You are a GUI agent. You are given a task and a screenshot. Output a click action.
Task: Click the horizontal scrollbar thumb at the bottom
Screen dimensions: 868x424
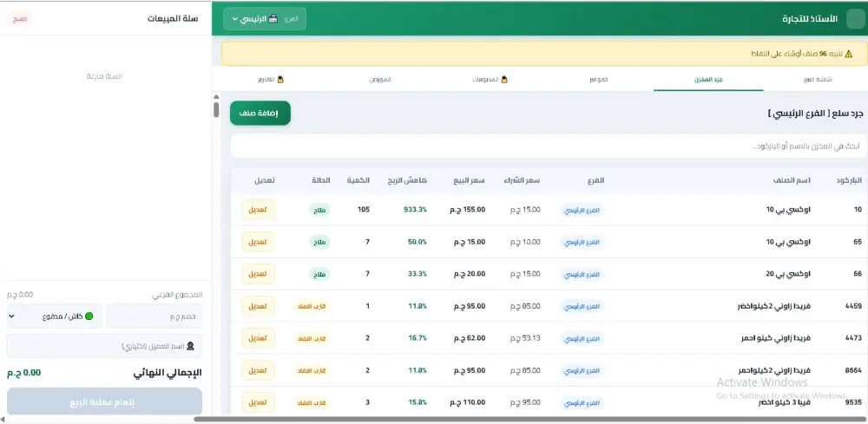point(529,419)
